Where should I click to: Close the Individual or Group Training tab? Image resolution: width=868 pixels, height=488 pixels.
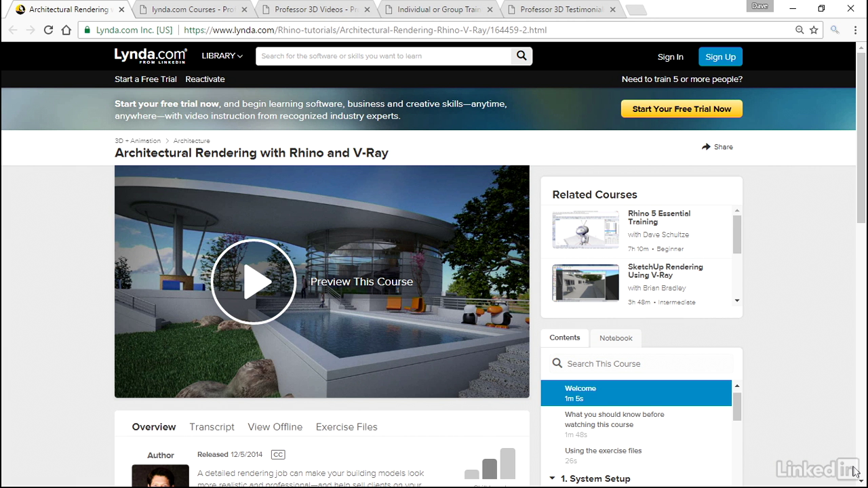coord(490,9)
